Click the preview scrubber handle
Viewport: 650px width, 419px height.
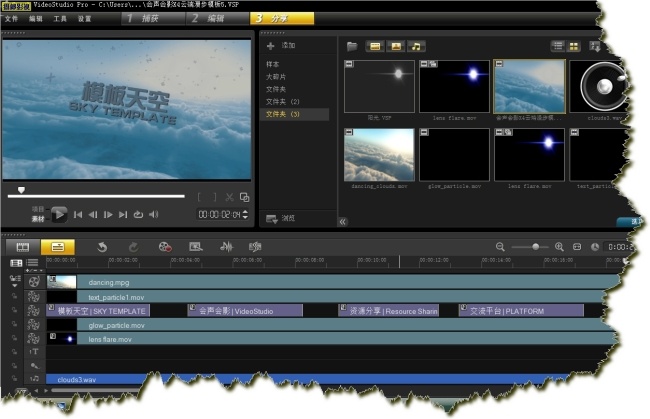click(21, 190)
